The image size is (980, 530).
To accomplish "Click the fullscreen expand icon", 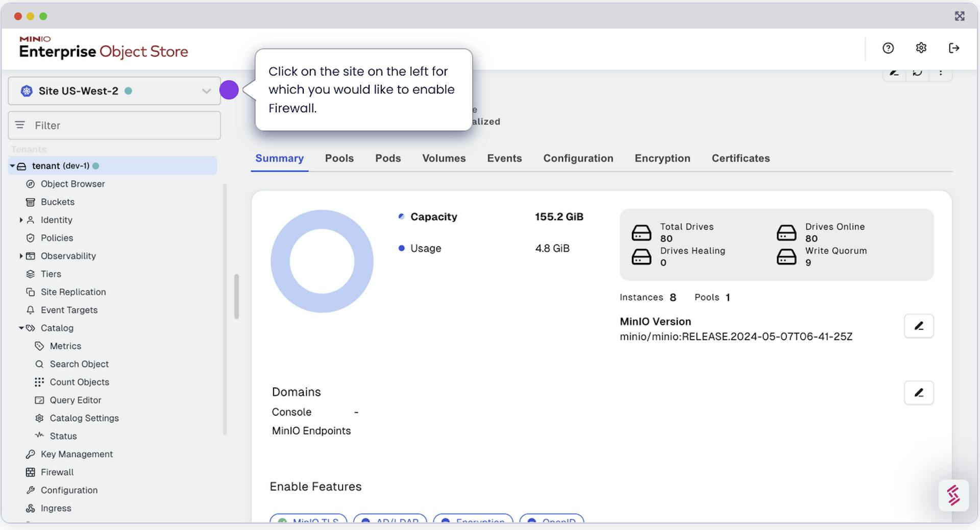I will [x=960, y=16].
